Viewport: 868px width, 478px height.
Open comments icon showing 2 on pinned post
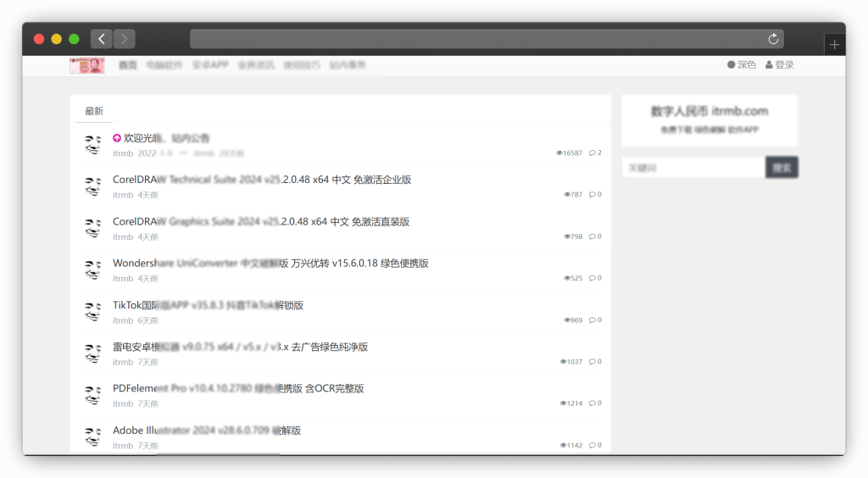[595, 153]
